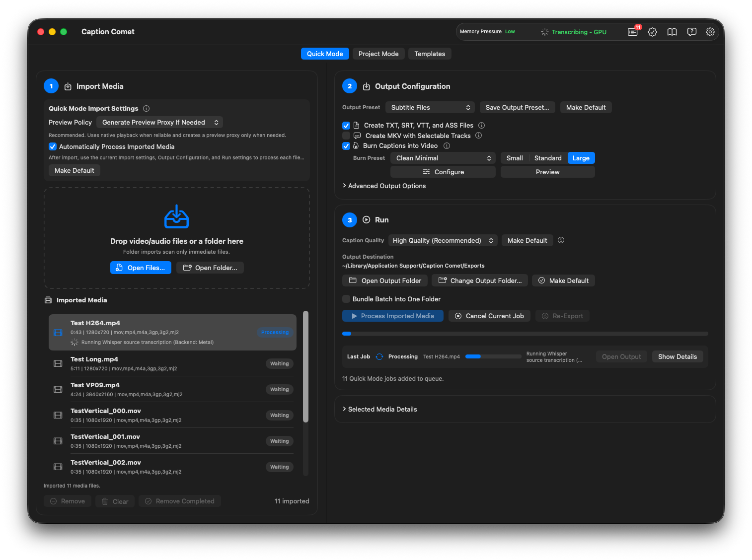Click the Last Job processing refresh icon
This screenshot has height=560, width=752.
click(x=379, y=356)
